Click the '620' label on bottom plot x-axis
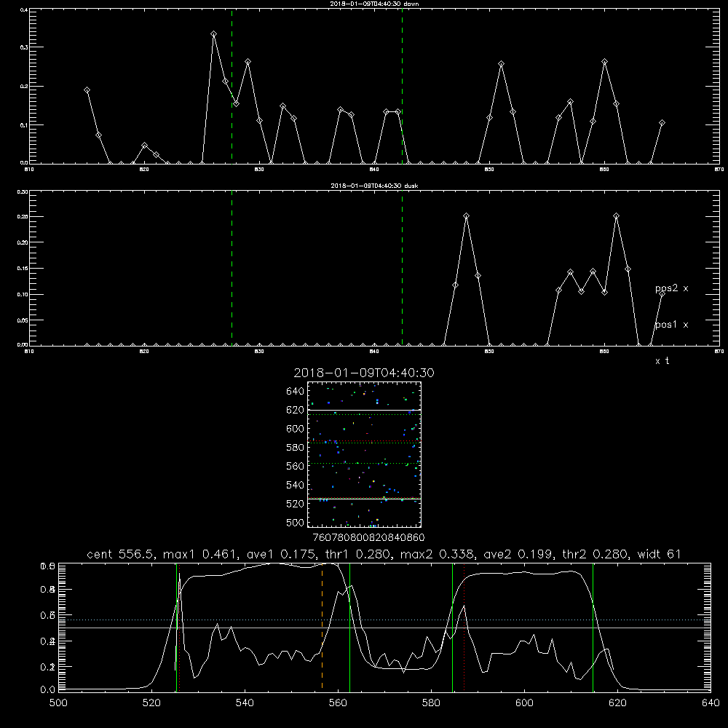728x728 pixels. coord(617,703)
